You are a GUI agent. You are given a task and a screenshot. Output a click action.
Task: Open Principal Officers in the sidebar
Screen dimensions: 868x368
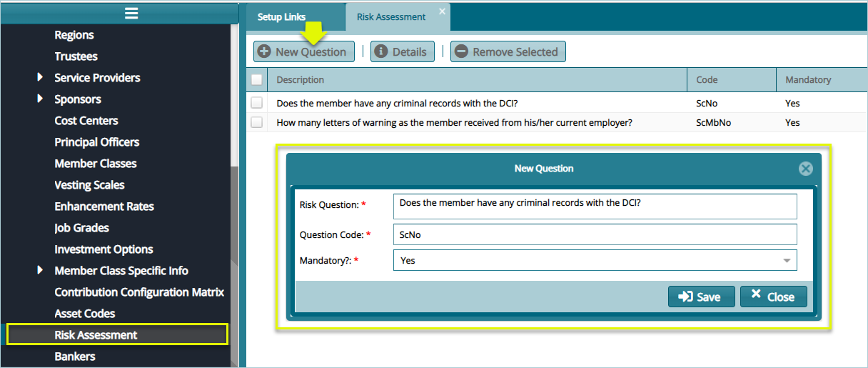(x=97, y=142)
